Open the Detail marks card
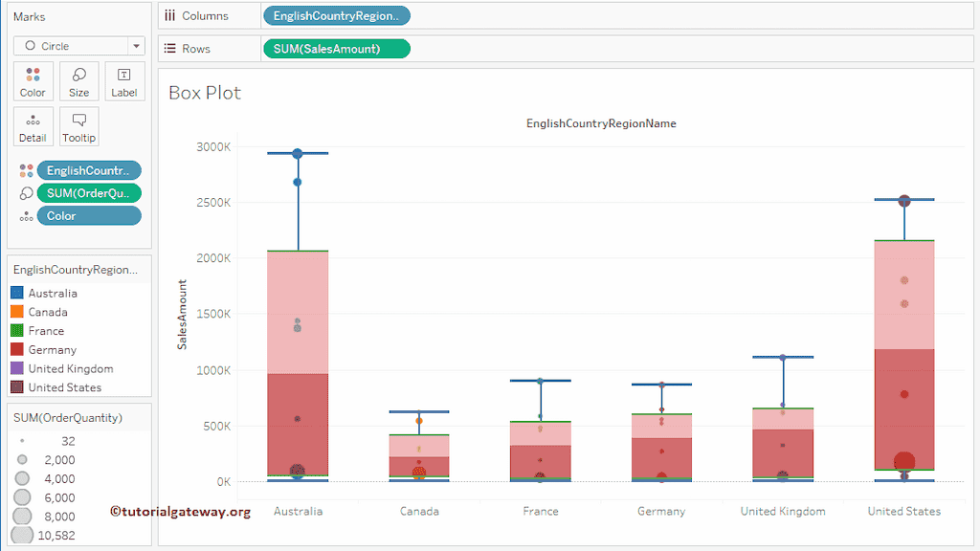The image size is (980, 551). [33, 126]
